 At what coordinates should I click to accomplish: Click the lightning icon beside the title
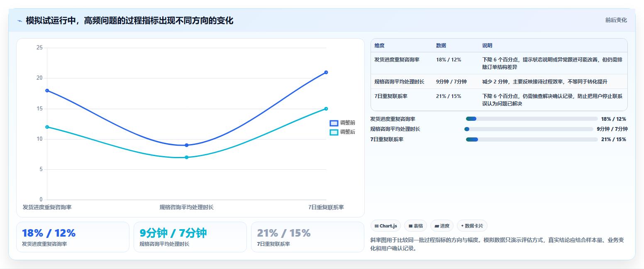(20, 20)
